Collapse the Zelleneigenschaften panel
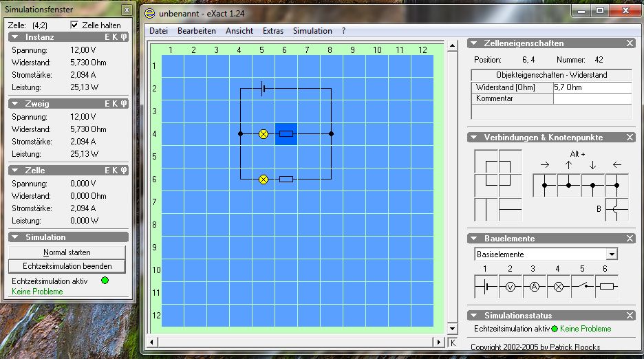This screenshot has width=644, height=359. tap(473, 43)
